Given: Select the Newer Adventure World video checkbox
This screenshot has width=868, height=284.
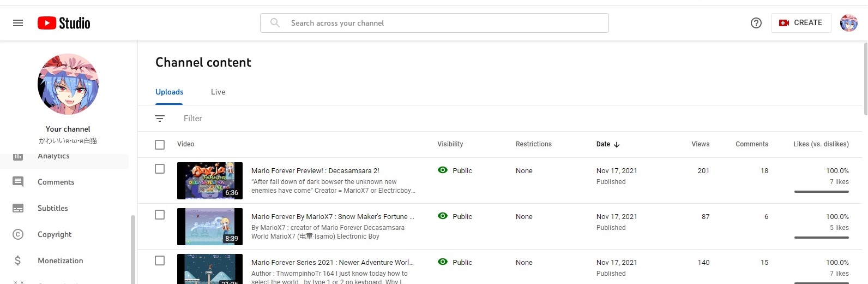Looking at the screenshot, I should (160, 261).
